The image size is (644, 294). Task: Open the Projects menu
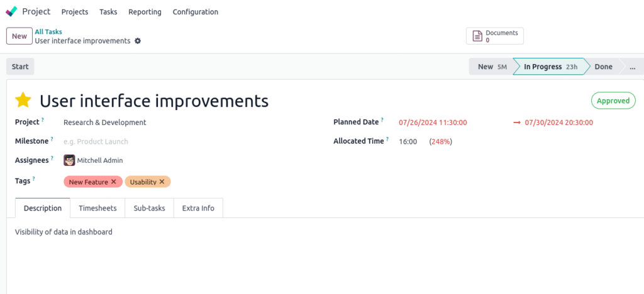pyautogui.click(x=75, y=12)
